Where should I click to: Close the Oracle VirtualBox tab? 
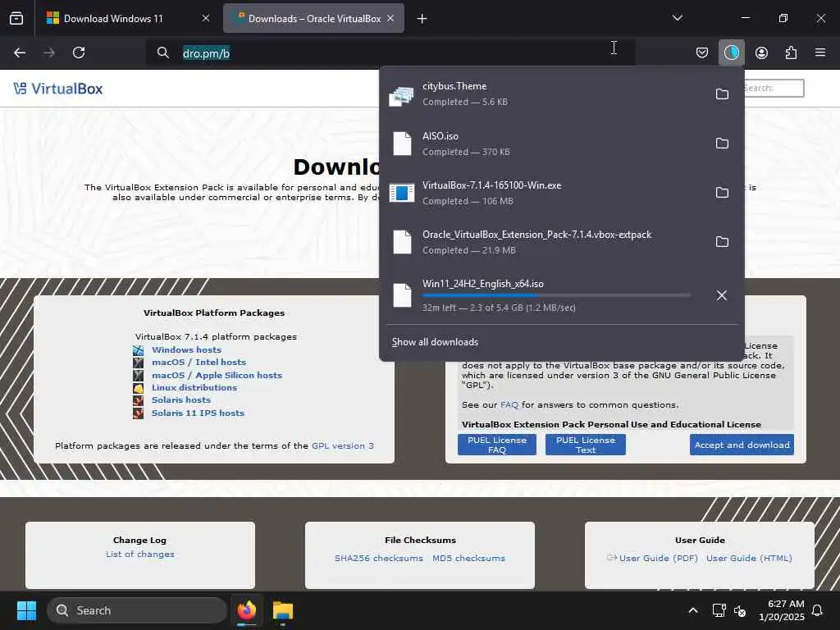click(390, 18)
